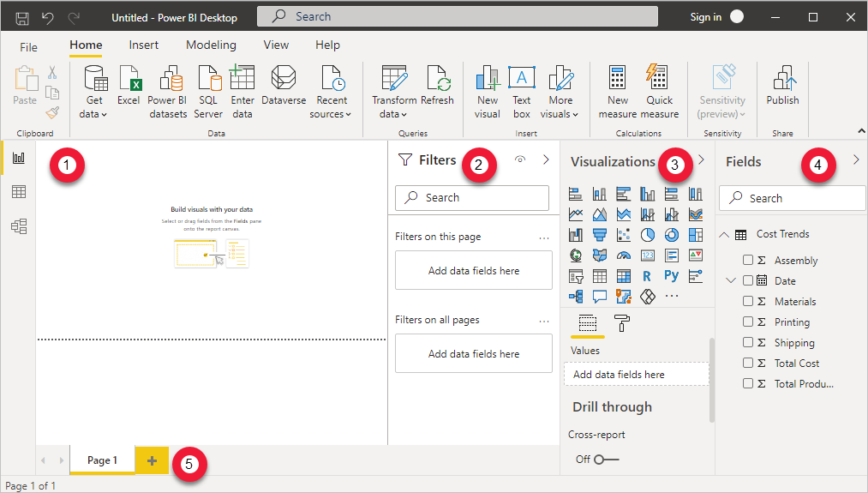Check the Materials field
868x493 pixels.
[748, 301]
